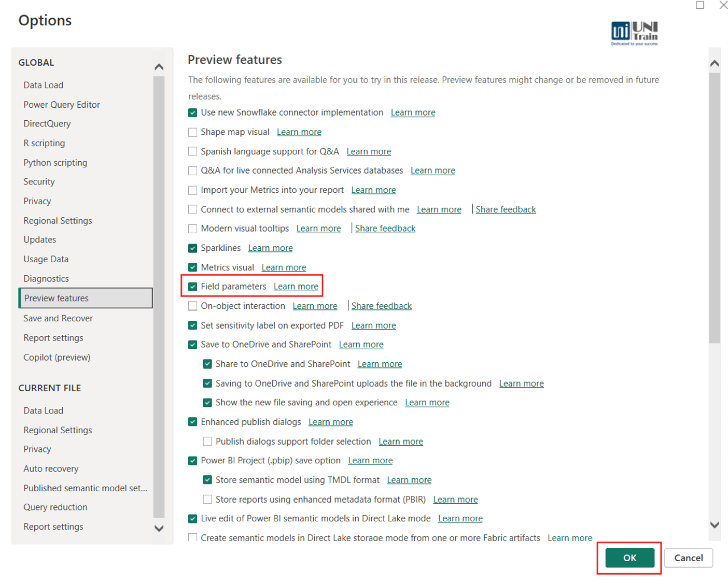The width and height of the screenshot is (728, 583).
Task: Collapse sidebar using the up chevron
Action: 159,67
